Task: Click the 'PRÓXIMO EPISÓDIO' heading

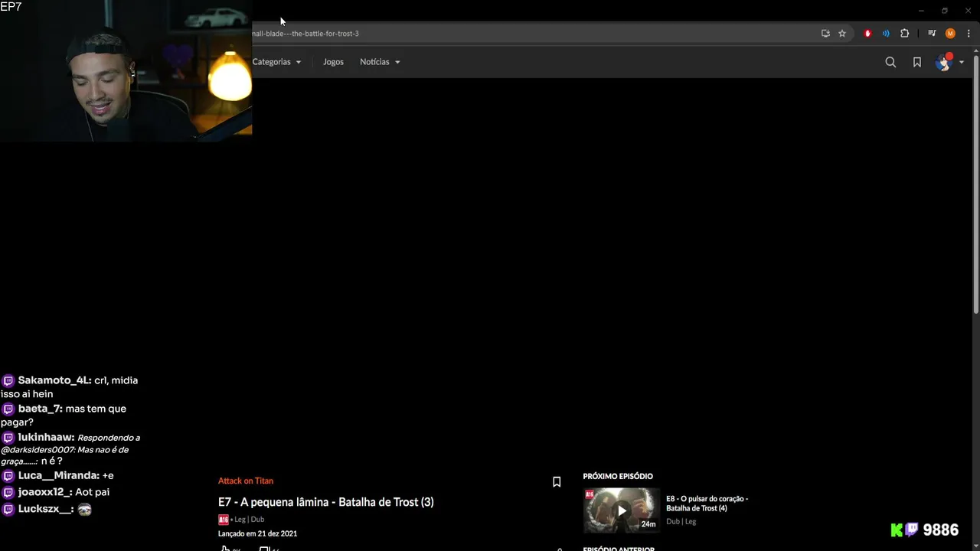Action: (618, 476)
